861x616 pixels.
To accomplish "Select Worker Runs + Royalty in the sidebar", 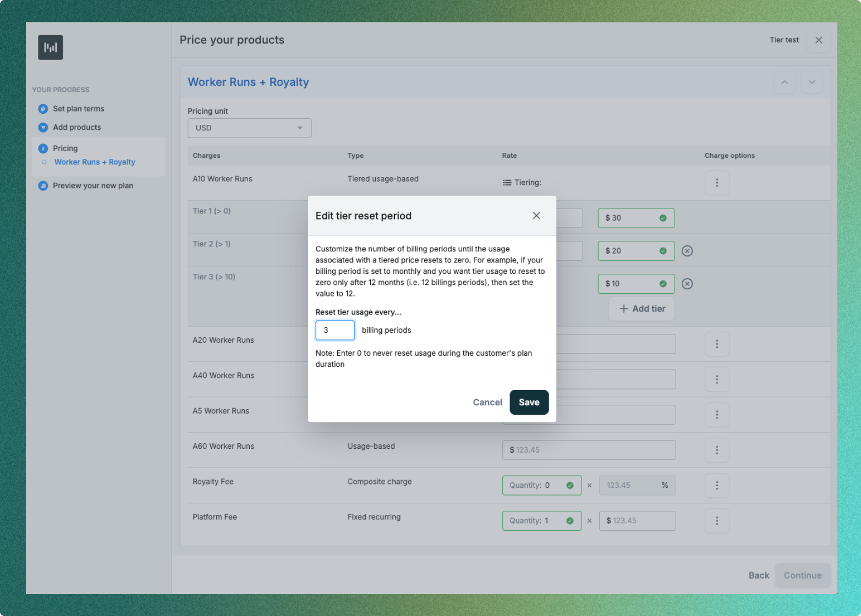I will point(94,162).
